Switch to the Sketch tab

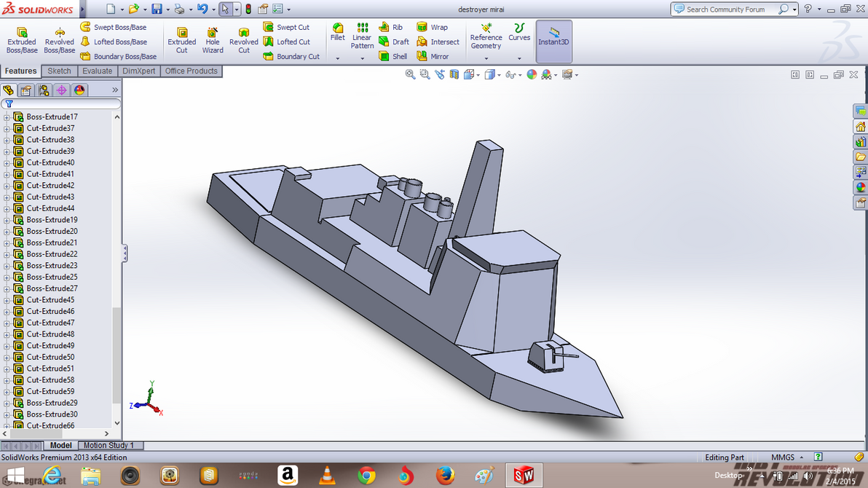coord(59,71)
